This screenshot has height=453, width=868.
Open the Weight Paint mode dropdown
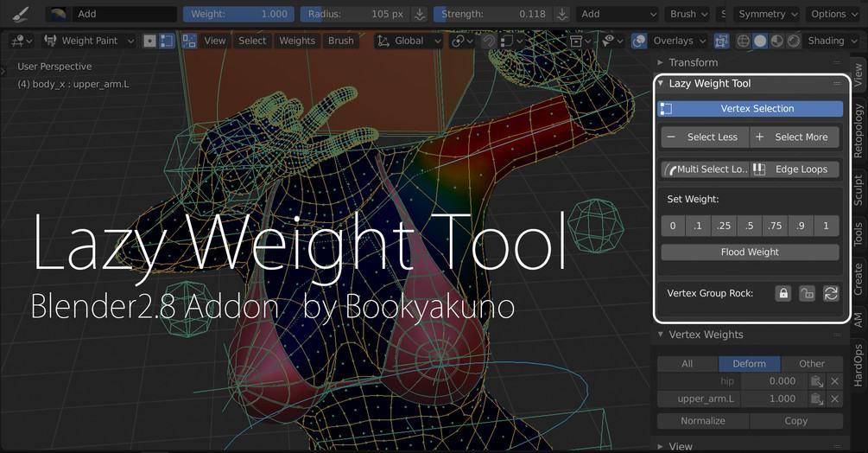click(x=89, y=41)
